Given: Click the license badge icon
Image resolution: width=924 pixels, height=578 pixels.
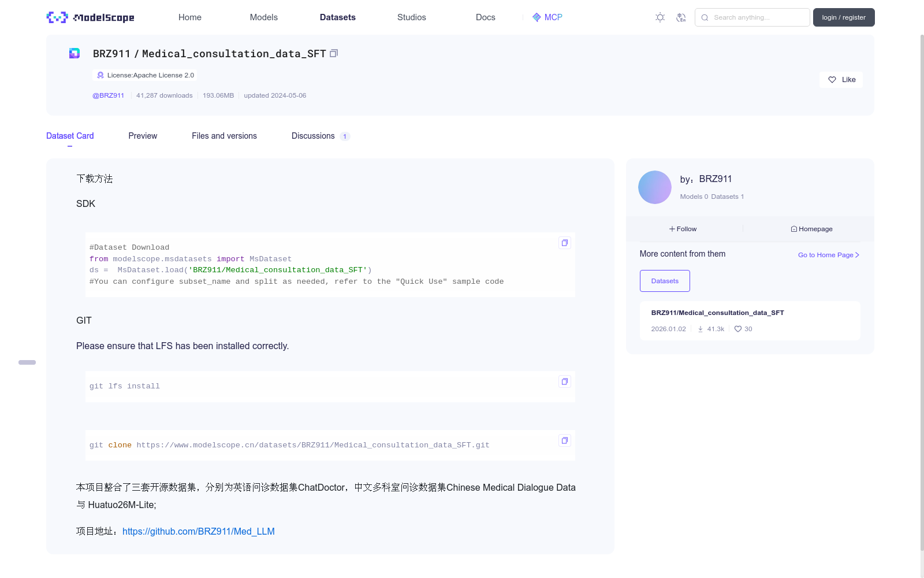Looking at the screenshot, I should (x=100, y=75).
